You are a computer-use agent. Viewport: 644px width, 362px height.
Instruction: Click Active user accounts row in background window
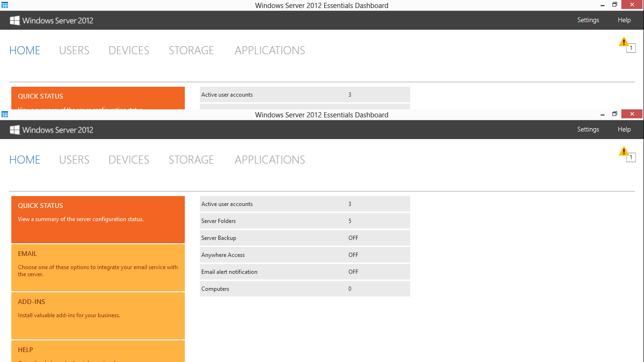click(305, 95)
